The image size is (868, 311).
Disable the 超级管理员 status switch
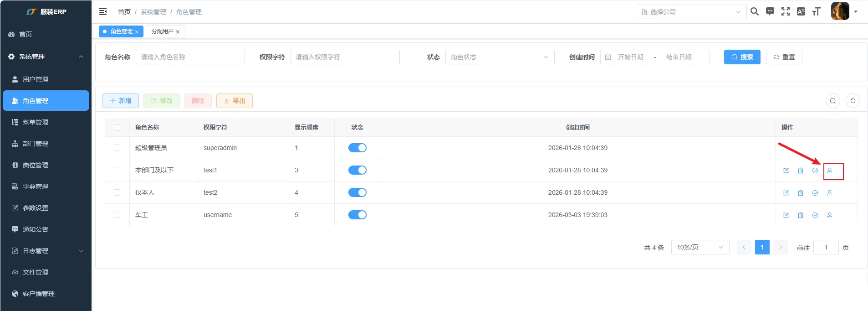(x=357, y=148)
